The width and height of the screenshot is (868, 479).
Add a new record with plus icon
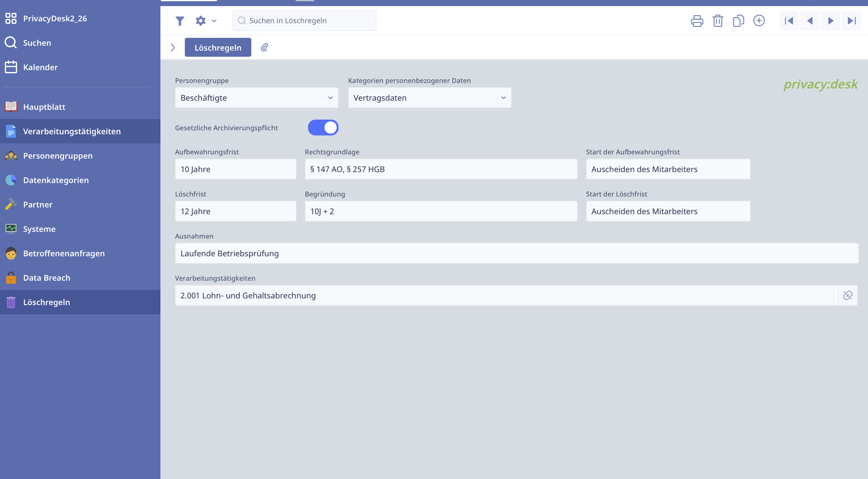coord(759,21)
